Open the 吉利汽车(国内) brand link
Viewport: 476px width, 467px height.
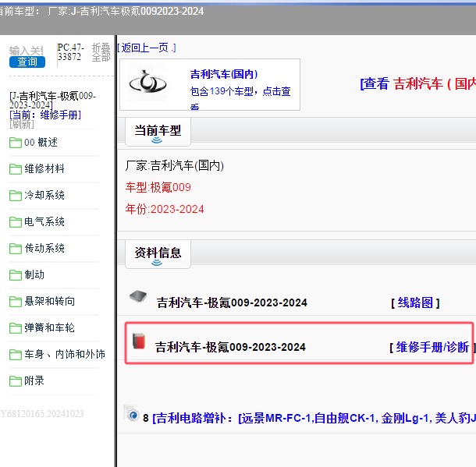(x=224, y=74)
